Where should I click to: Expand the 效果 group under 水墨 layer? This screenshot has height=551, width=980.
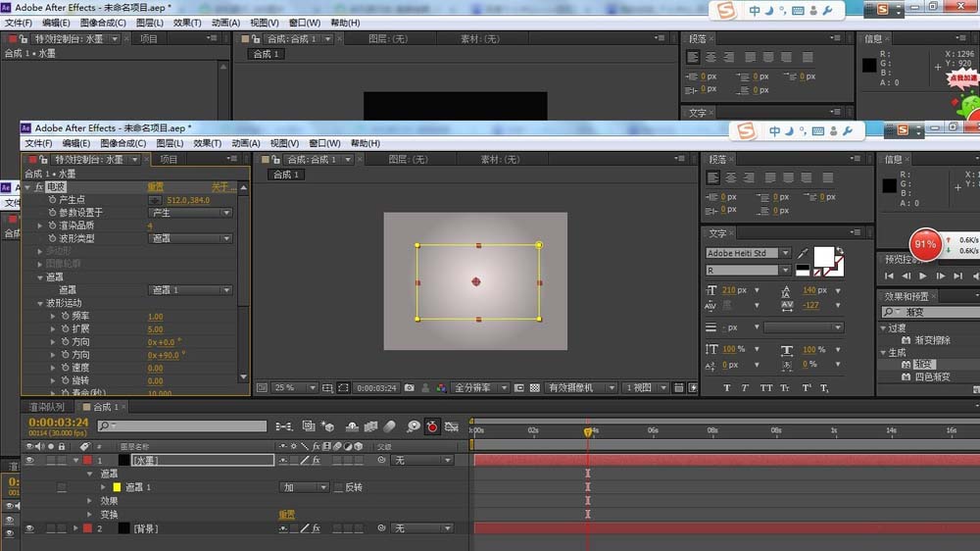90,501
